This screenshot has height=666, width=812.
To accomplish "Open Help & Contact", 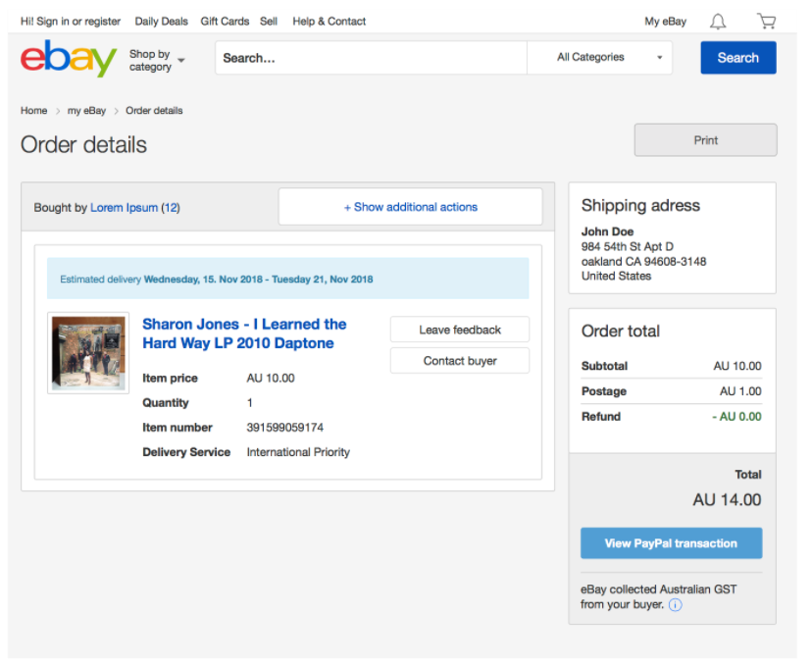I will 329,21.
